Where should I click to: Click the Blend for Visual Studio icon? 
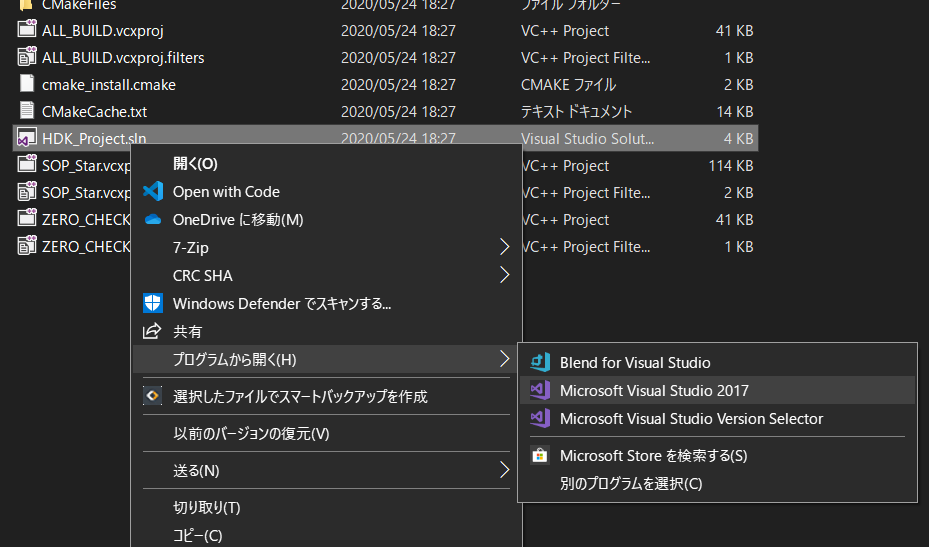tap(540, 362)
